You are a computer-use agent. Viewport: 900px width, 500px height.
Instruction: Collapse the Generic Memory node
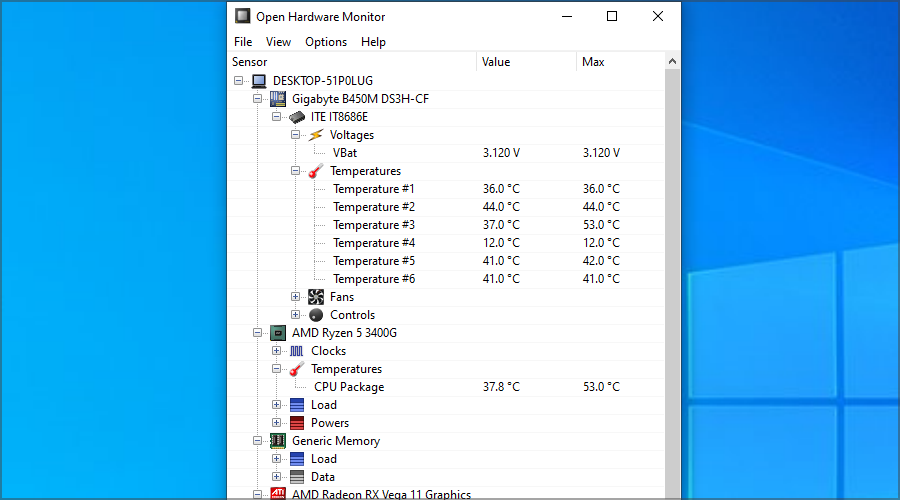point(258,441)
